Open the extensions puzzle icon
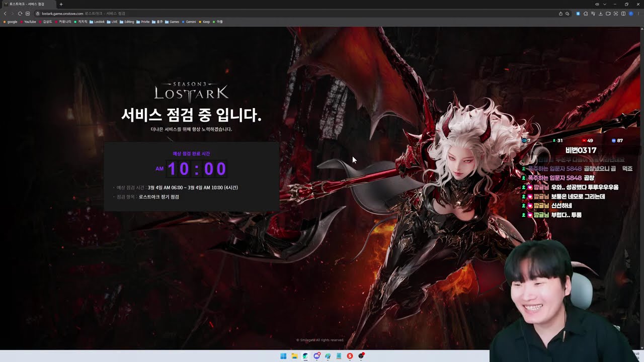This screenshot has height=362, width=644. (586, 14)
